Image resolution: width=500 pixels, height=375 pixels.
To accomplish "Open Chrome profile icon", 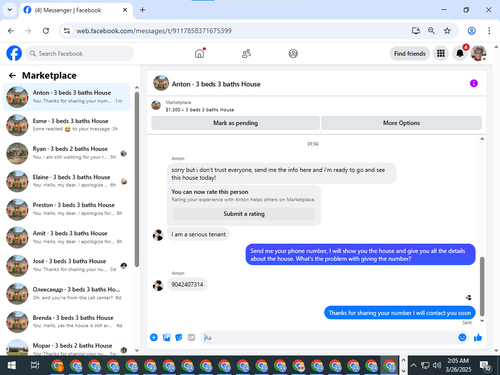I will 471,31.
